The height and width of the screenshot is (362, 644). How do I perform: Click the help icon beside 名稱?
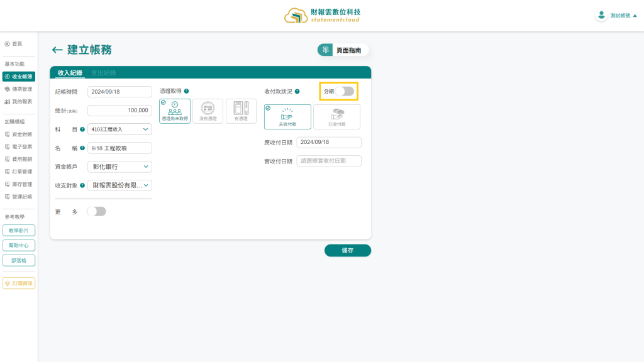click(82, 148)
